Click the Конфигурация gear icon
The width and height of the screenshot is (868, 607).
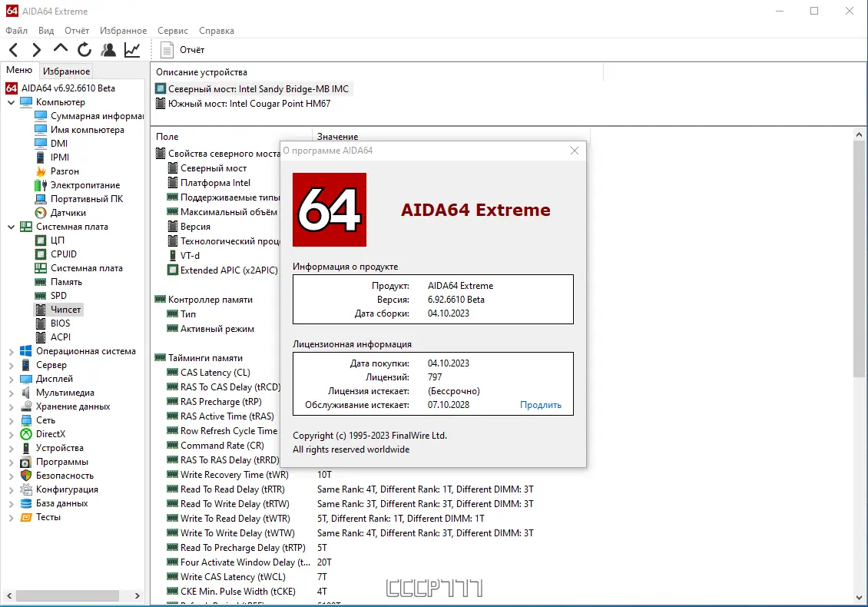pyautogui.click(x=26, y=489)
